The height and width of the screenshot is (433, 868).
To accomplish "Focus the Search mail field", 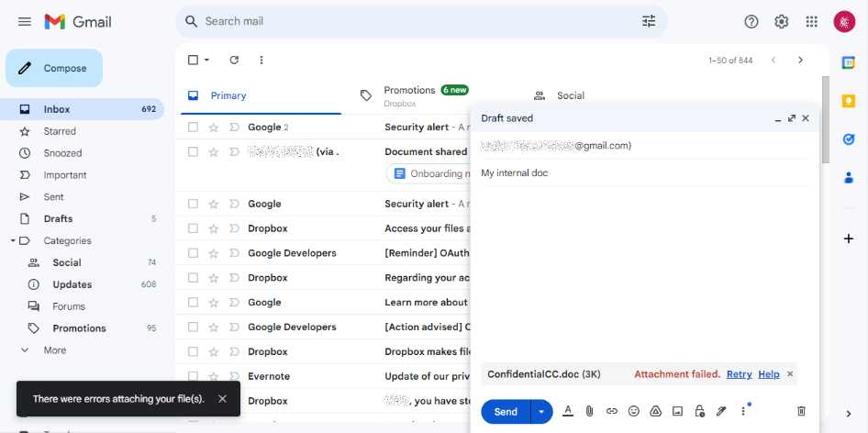I will [x=421, y=22].
